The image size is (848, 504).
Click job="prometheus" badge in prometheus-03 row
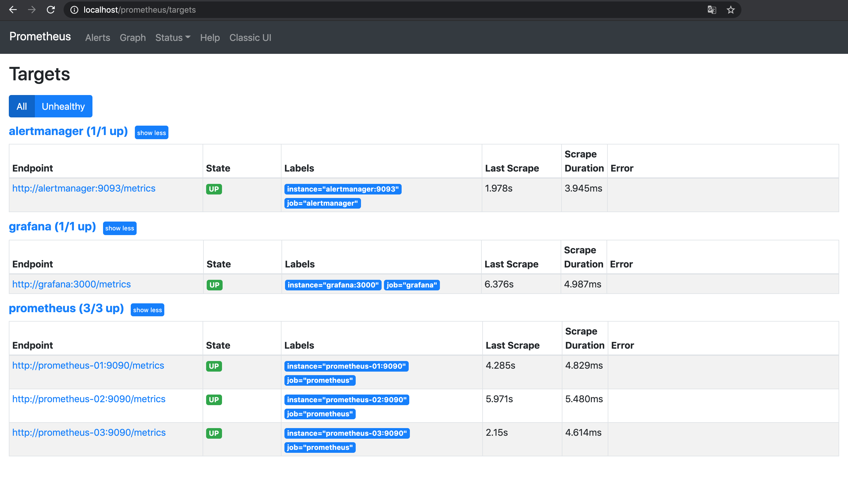pos(320,448)
